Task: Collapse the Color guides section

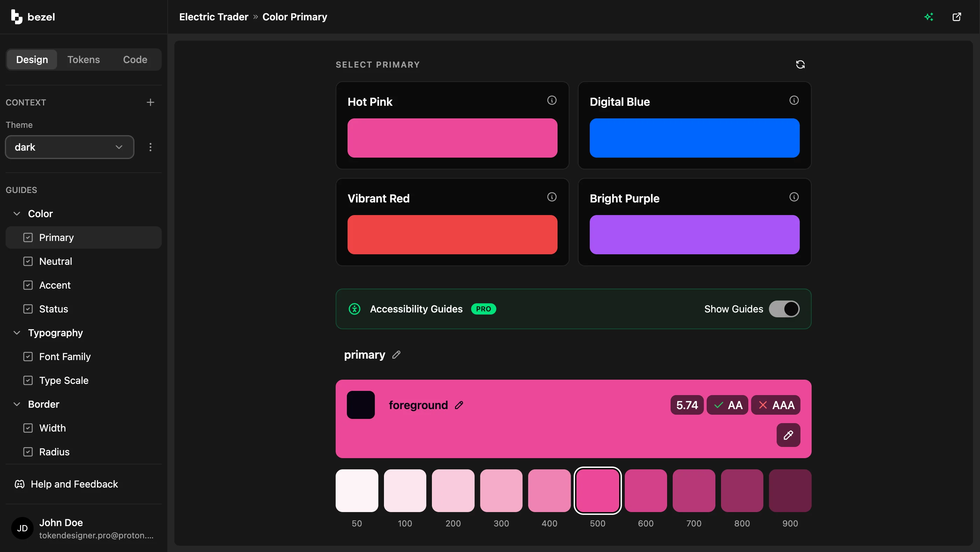Action: click(x=17, y=214)
